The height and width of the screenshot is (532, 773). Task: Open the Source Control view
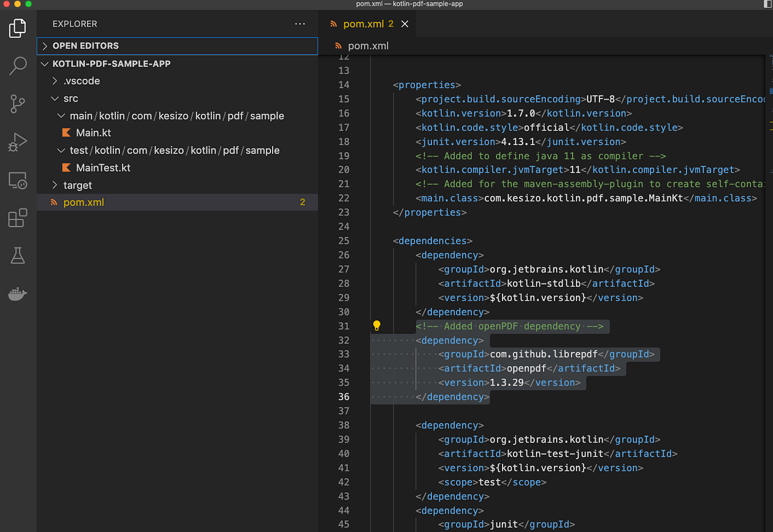point(18,104)
